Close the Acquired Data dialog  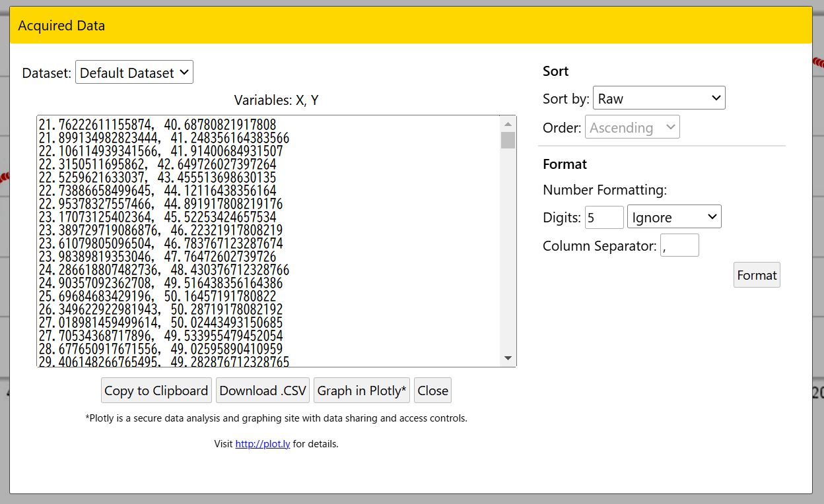432,391
